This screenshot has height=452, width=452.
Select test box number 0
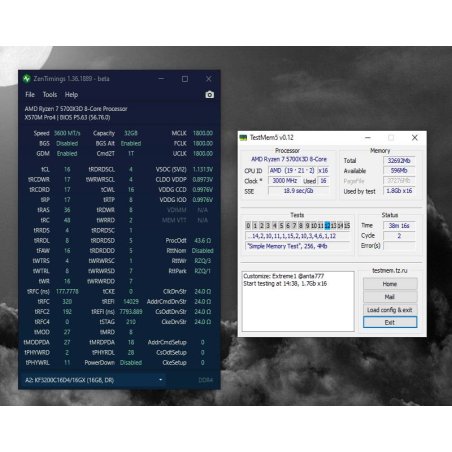(248, 226)
